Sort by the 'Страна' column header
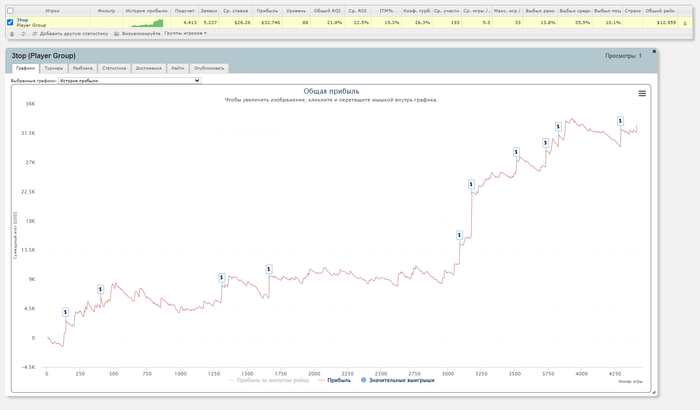 click(633, 11)
